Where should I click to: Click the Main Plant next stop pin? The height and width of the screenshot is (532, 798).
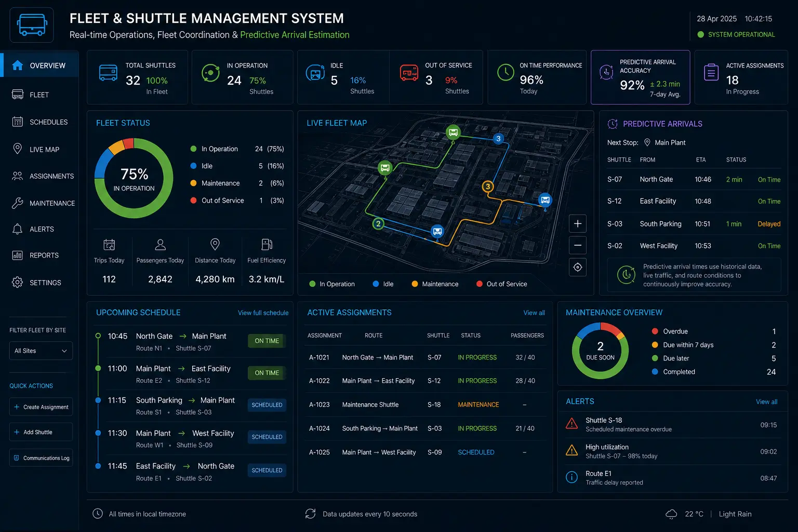coord(647,142)
